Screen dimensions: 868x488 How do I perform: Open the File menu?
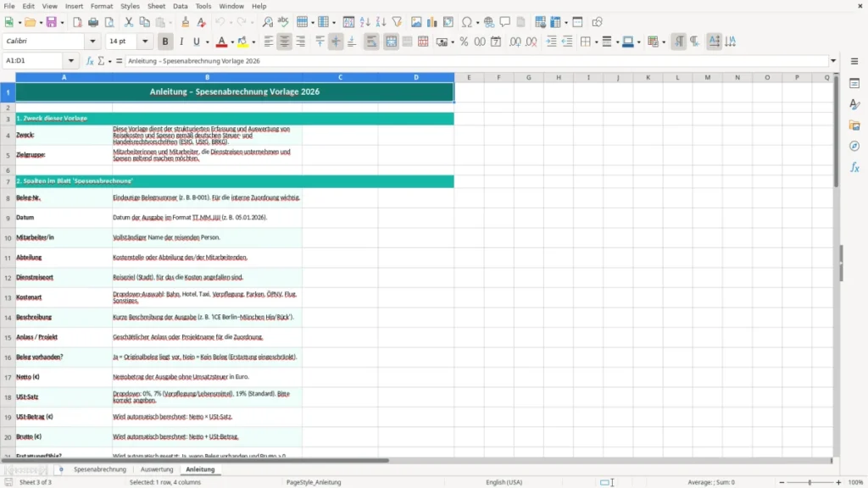(9, 6)
